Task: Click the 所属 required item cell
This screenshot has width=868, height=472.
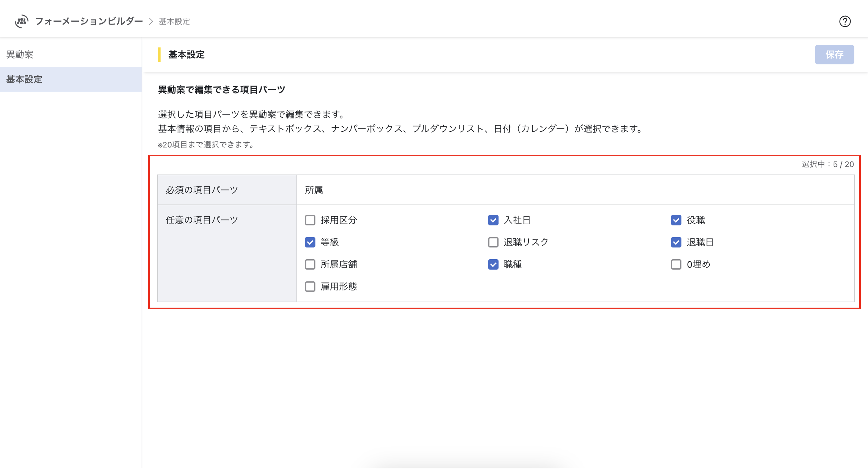Action: click(x=314, y=190)
